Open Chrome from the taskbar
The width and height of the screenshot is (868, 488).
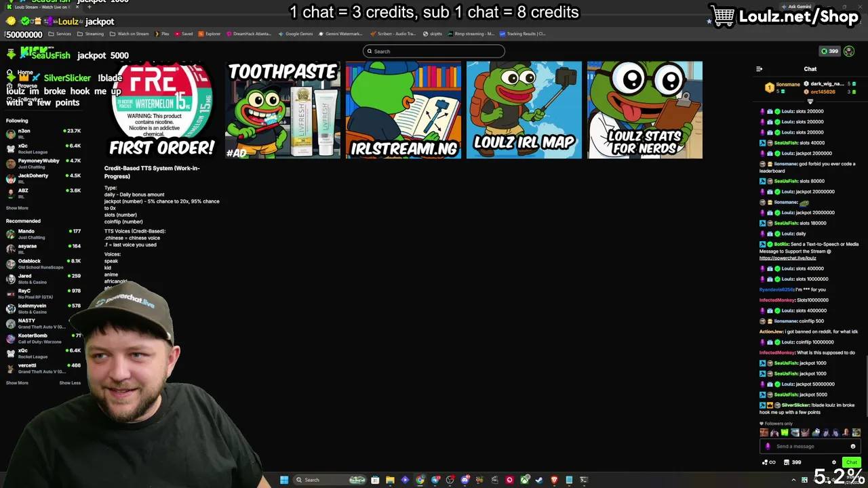coord(420,480)
